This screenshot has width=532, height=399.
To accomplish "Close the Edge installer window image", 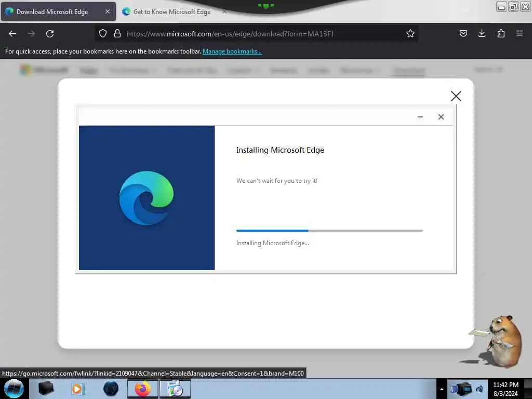I will [441, 117].
